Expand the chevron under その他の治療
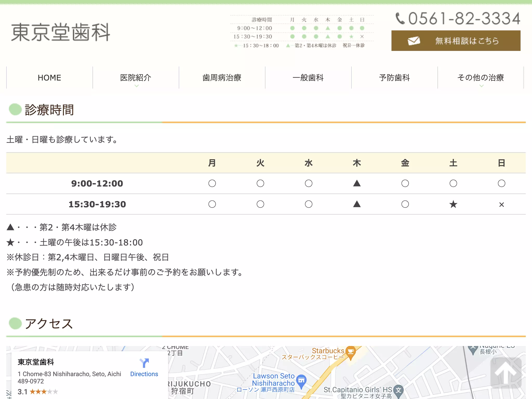The width and height of the screenshot is (532, 399). coord(482,86)
